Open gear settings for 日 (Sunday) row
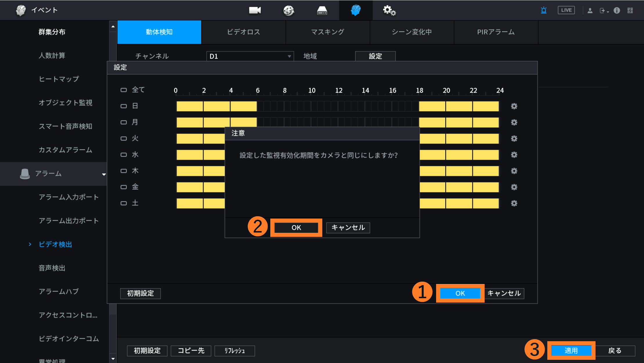 (x=514, y=106)
